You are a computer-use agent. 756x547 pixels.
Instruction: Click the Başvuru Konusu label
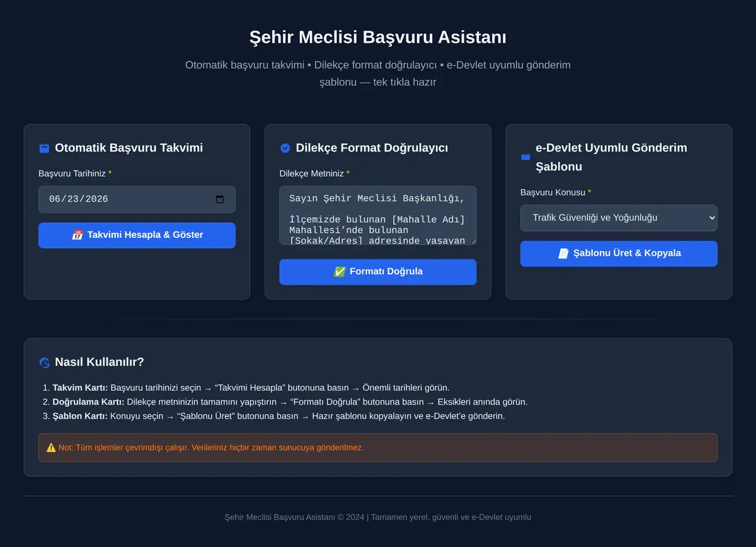click(556, 193)
